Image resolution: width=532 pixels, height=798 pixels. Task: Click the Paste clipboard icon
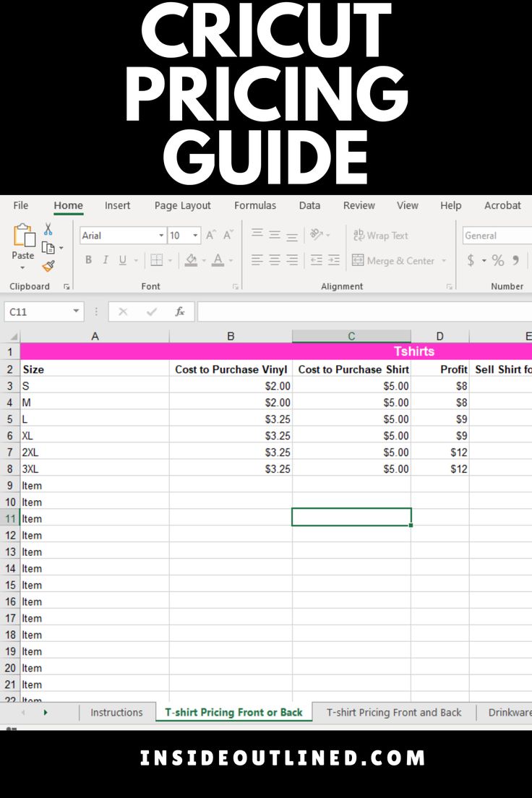(x=23, y=236)
